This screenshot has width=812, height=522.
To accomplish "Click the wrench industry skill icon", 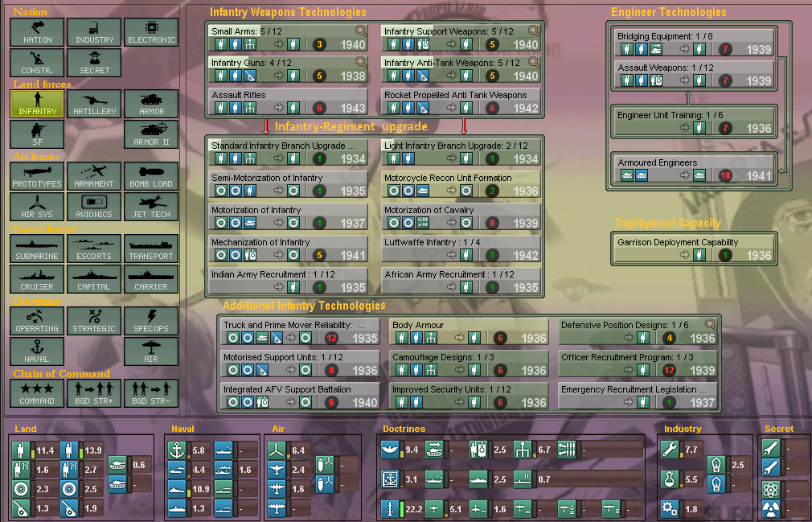I will (670, 450).
